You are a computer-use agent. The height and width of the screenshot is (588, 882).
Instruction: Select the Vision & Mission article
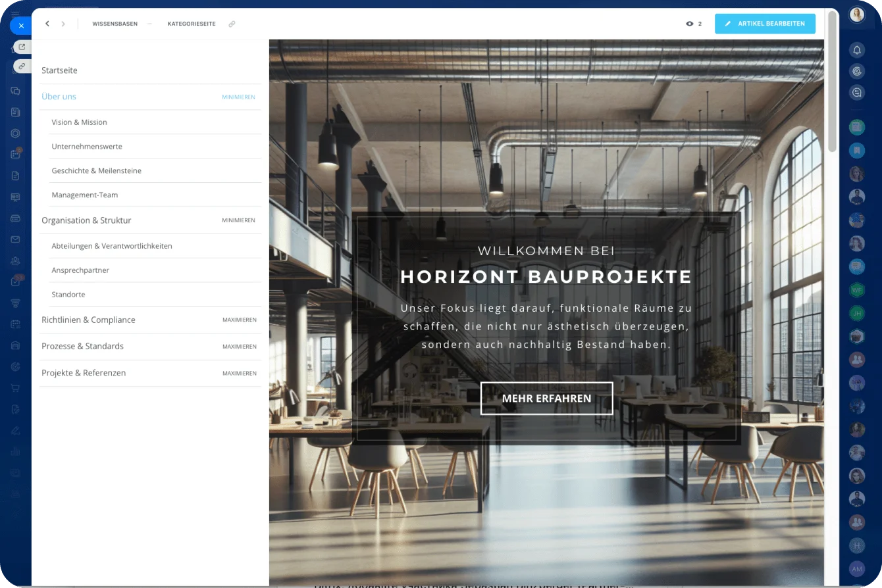click(x=79, y=122)
